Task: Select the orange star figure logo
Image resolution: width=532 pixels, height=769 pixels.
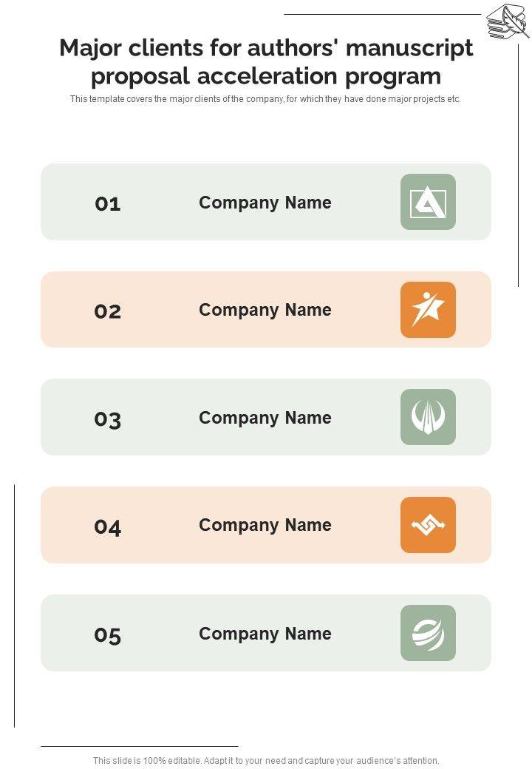Action: 428,310
